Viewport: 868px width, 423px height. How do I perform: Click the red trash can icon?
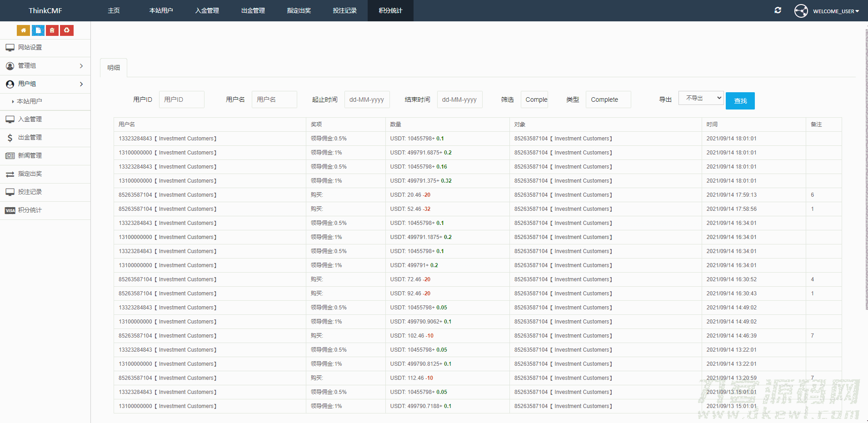tap(52, 30)
